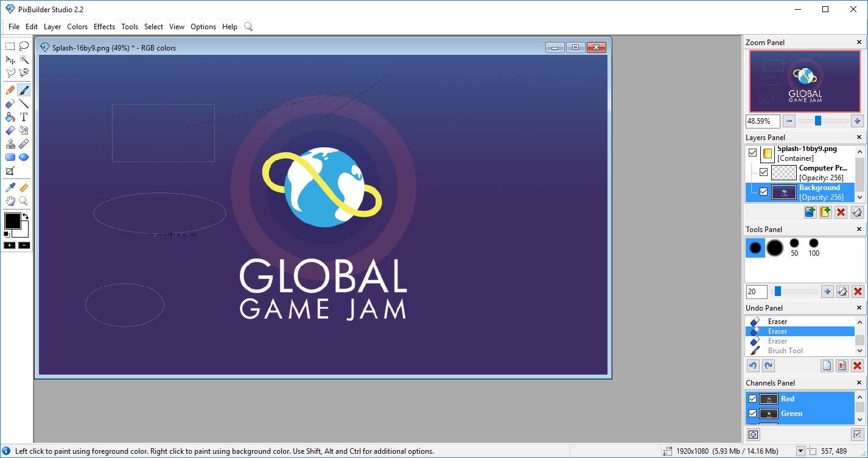
Task: Click the Undo arrow in Undo Panel
Action: coord(753,366)
